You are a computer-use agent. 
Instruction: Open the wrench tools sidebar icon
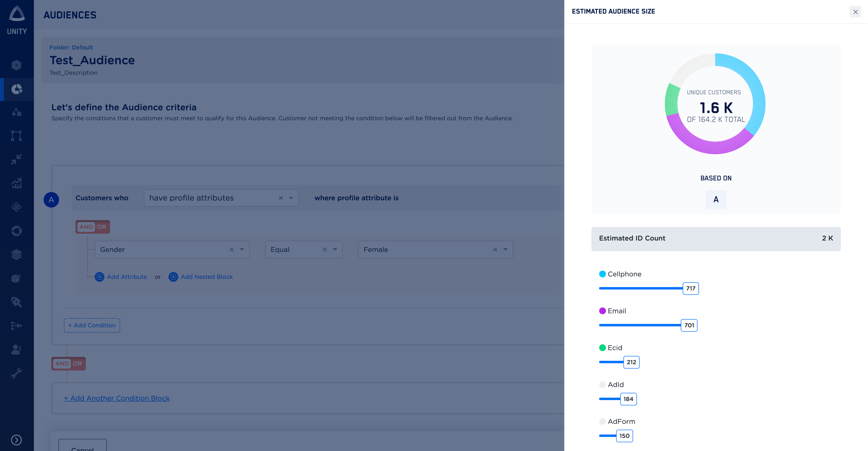(16, 373)
